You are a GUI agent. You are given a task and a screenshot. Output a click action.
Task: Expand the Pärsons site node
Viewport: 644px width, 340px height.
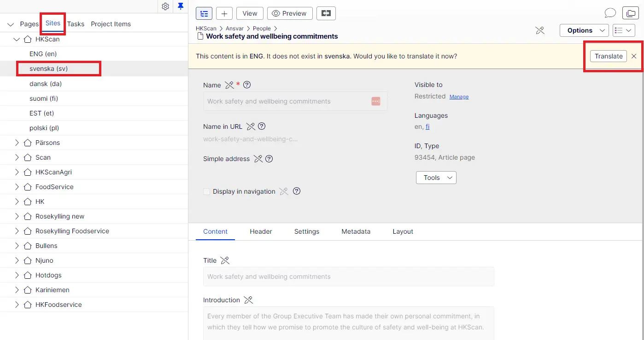coord(17,143)
